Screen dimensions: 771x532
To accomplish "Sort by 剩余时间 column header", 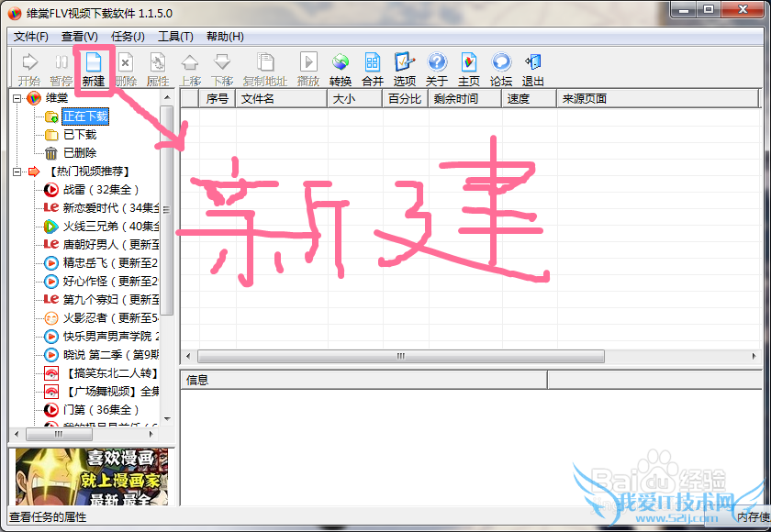I will 464,99.
